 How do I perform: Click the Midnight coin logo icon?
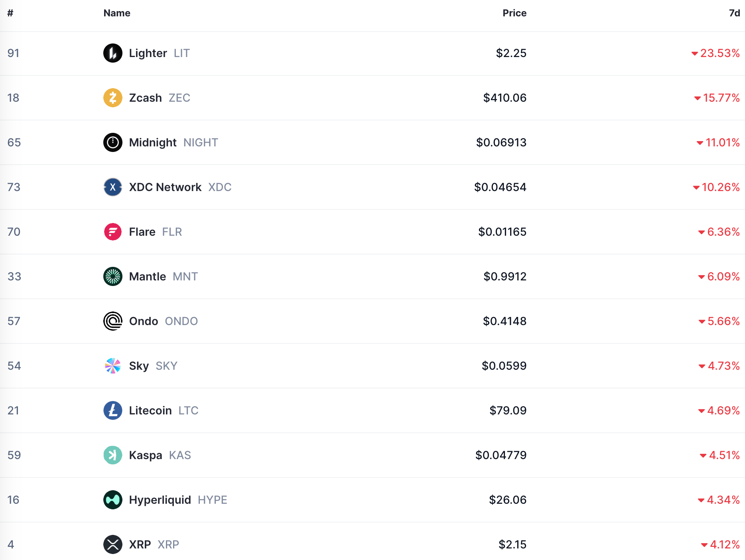click(x=113, y=142)
